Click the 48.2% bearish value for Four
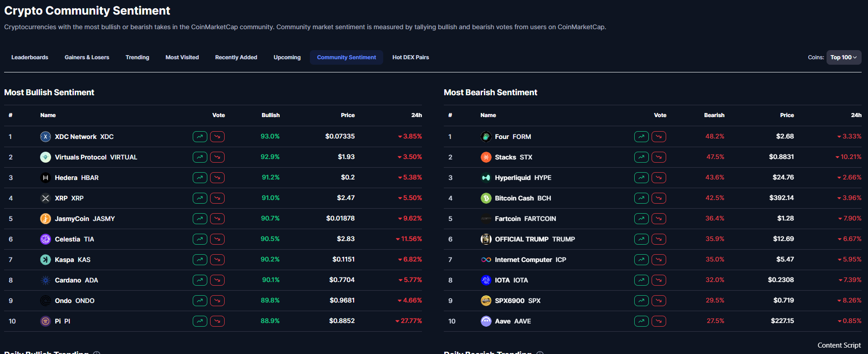 [715, 136]
